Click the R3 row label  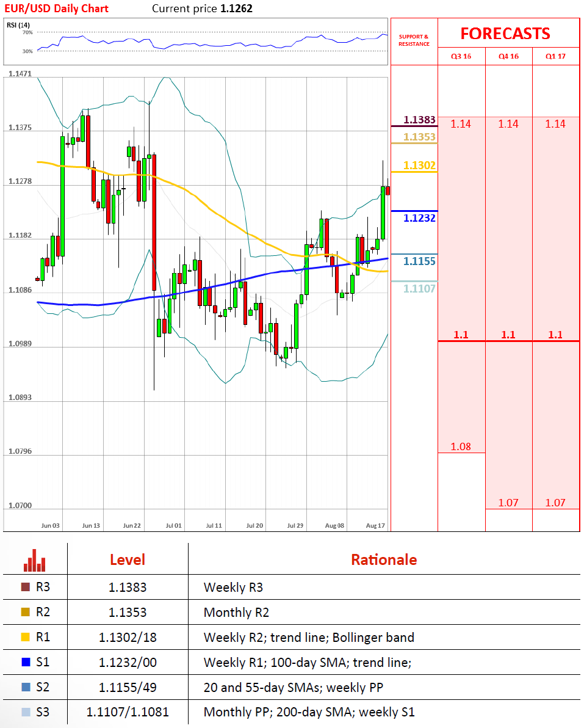coord(43,587)
